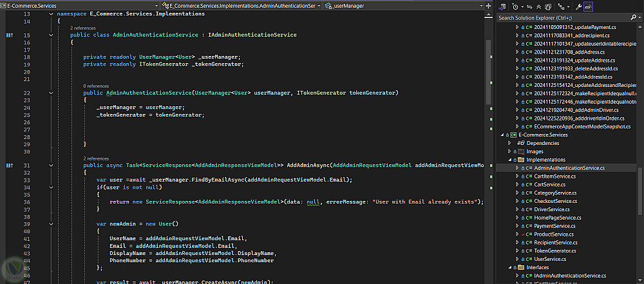644x284 pixels.
Task: Collapse constructor block at line 22
Action: point(52,93)
